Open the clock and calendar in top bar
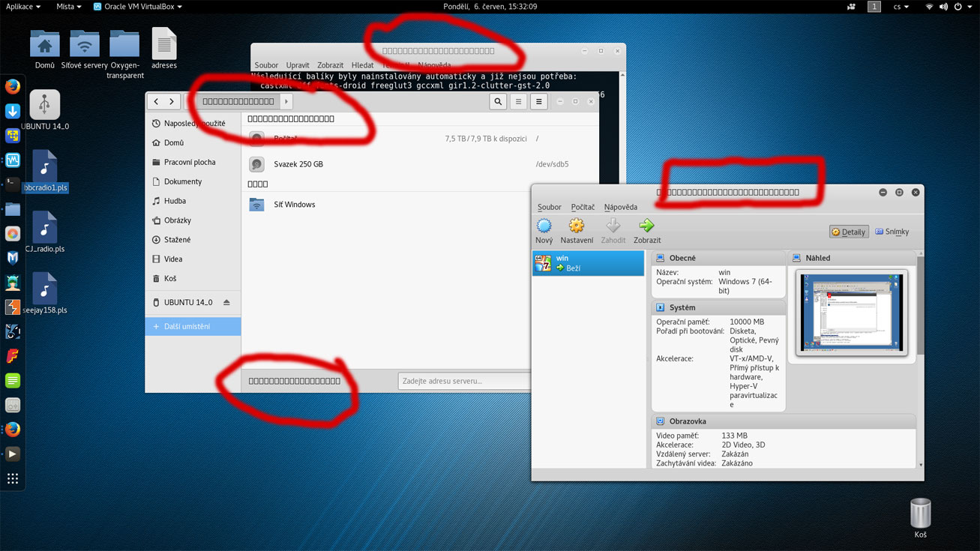 pyautogui.click(x=490, y=6)
